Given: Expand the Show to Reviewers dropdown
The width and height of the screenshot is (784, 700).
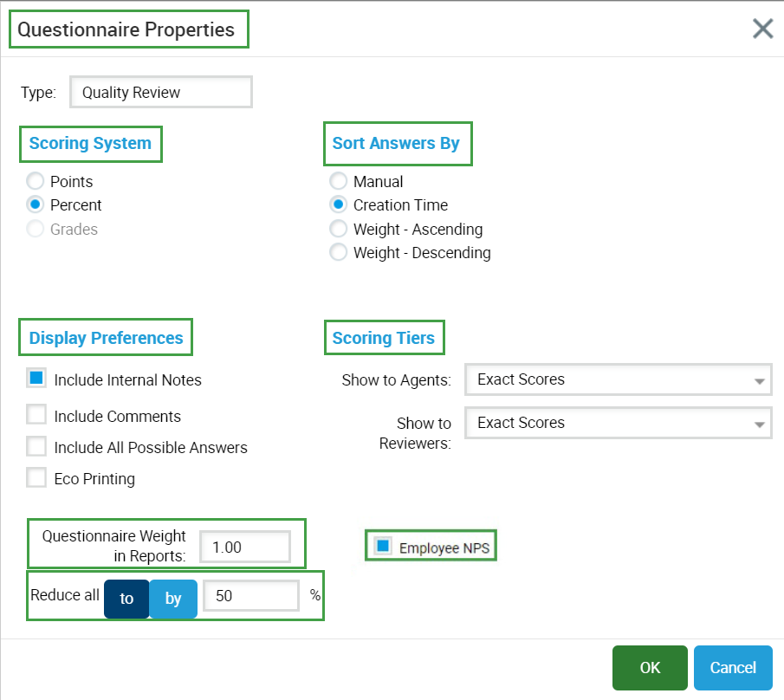Looking at the screenshot, I should click(x=618, y=423).
